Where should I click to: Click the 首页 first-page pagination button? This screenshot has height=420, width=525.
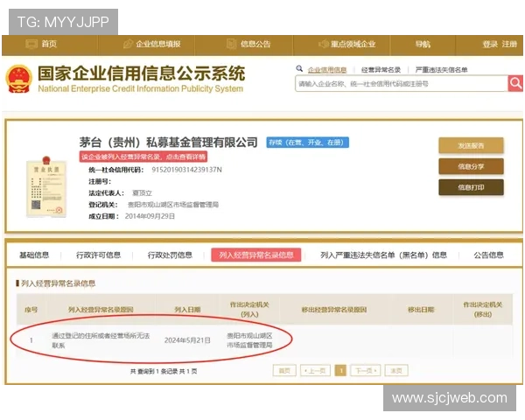284,371
